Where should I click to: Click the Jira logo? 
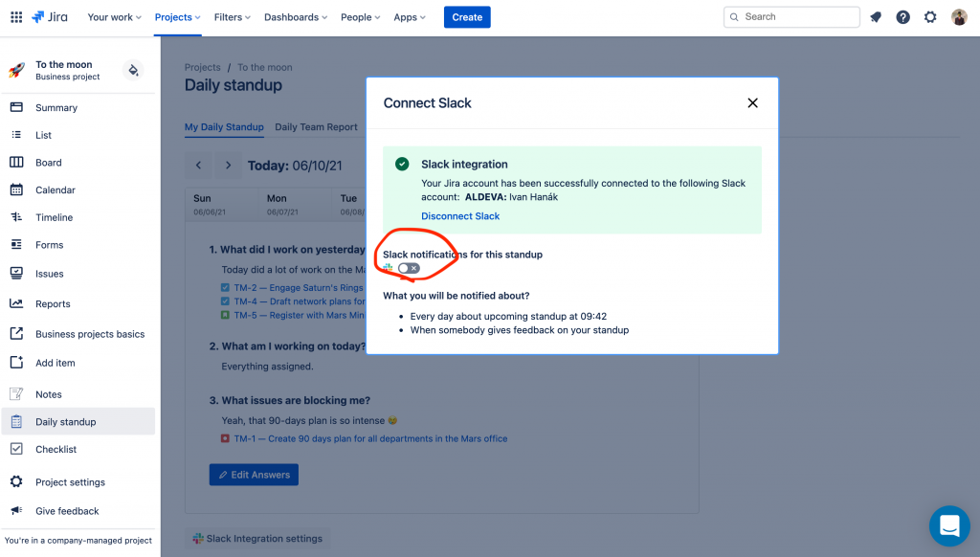pyautogui.click(x=50, y=17)
